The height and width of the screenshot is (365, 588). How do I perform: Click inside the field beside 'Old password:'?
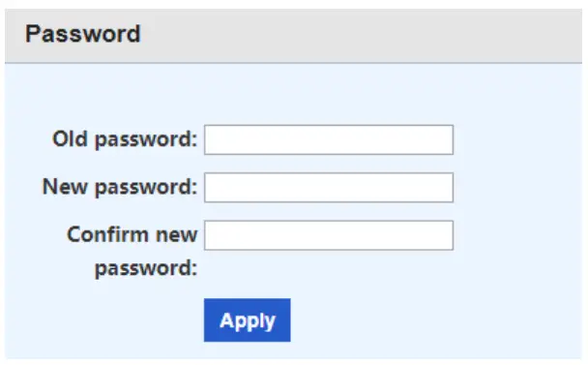[329, 139]
